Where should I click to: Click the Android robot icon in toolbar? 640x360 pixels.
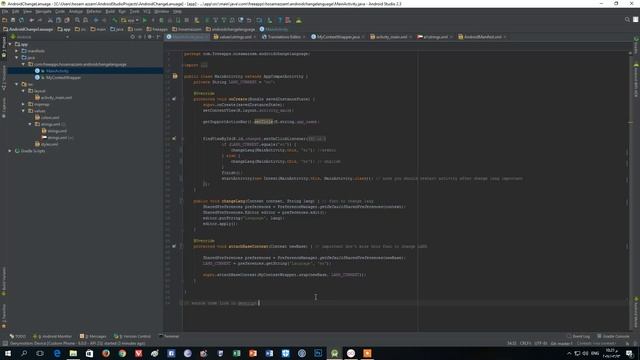[298, 20]
